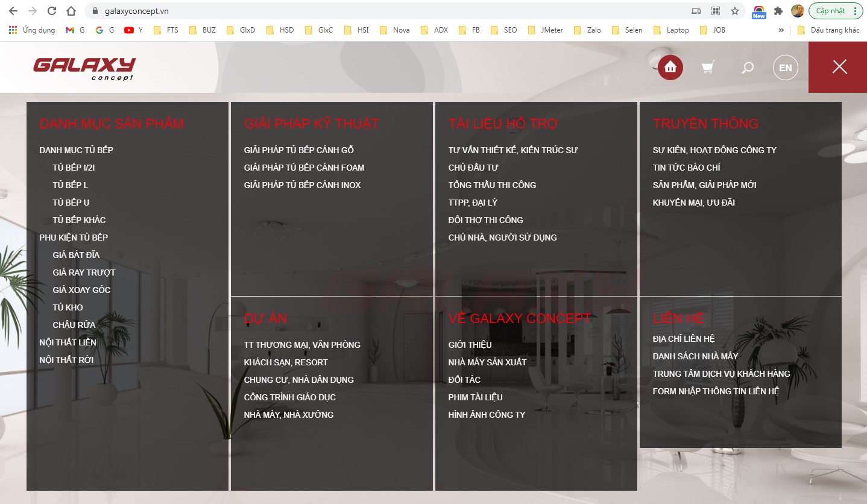The image size is (867, 504).
Task: Select PHỤ KIỆN TỦ BẾP
Action: pyautogui.click(x=74, y=238)
